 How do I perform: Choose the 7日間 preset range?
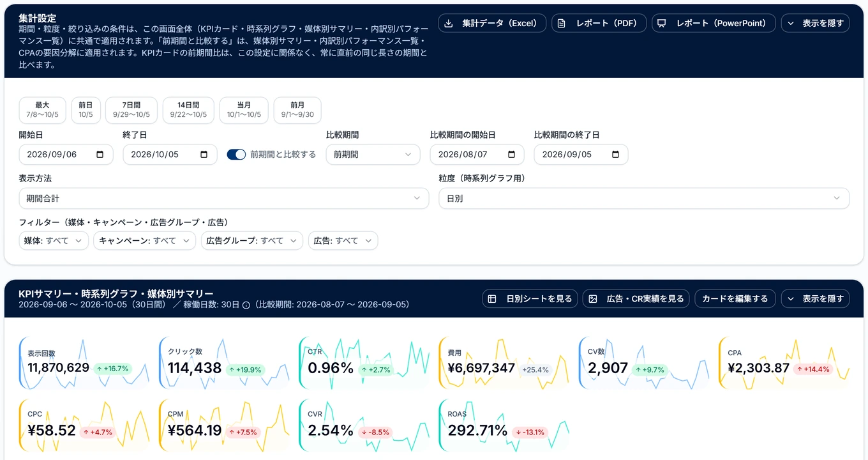pyautogui.click(x=131, y=110)
